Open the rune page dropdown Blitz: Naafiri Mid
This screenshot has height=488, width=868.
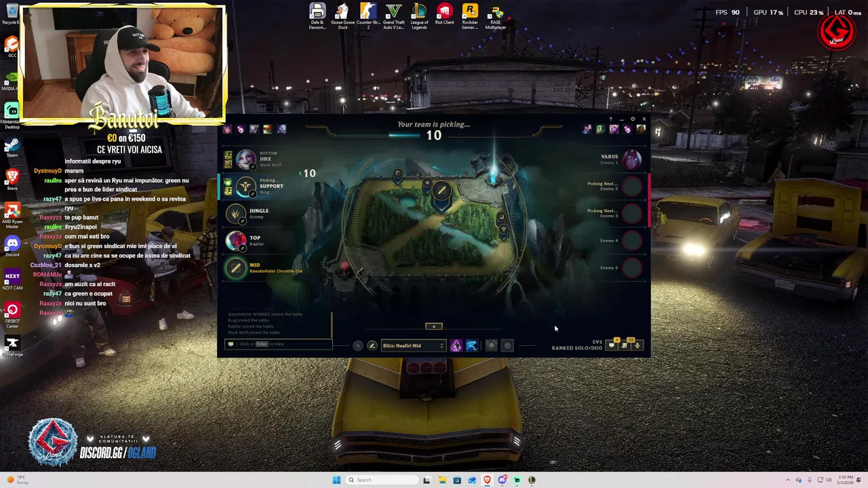413,346
